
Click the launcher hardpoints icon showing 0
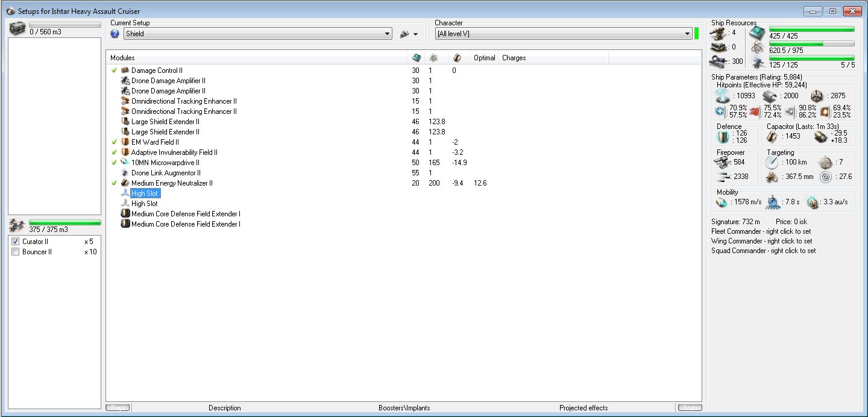pos(719,47)
